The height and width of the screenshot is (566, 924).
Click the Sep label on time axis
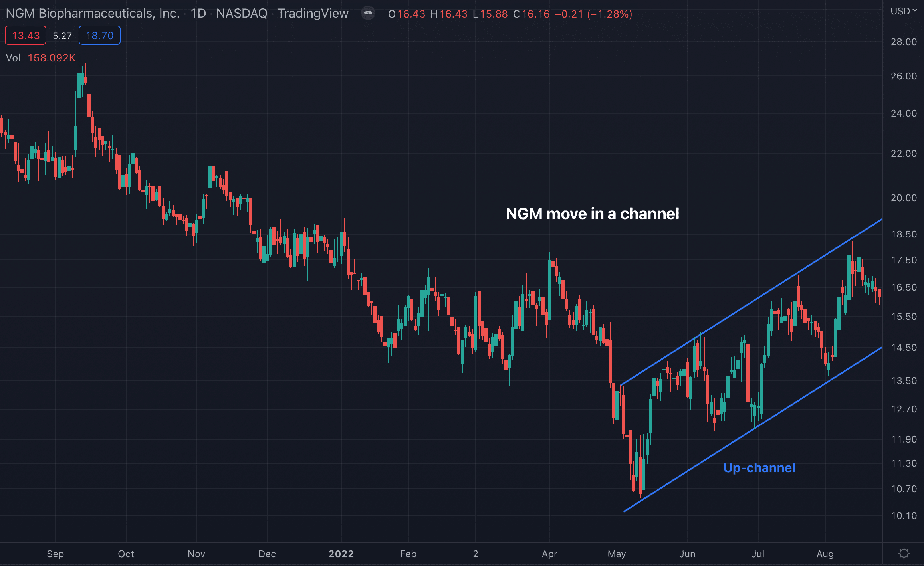pyautogui.click(x=55, y=554)
